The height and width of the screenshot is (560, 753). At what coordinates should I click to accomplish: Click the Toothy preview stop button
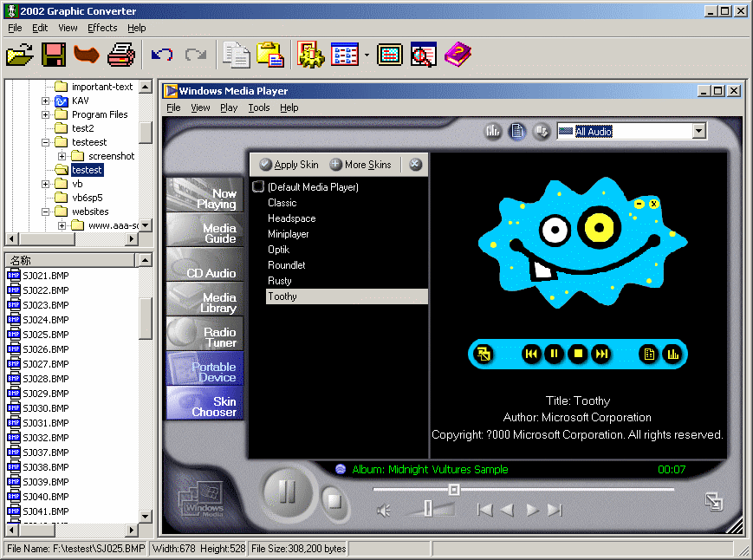[578, 354]
